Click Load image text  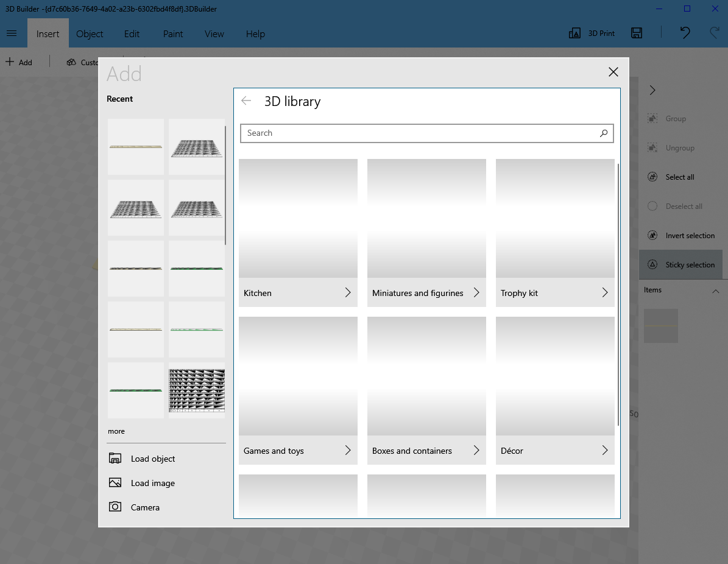coord(153,483)
